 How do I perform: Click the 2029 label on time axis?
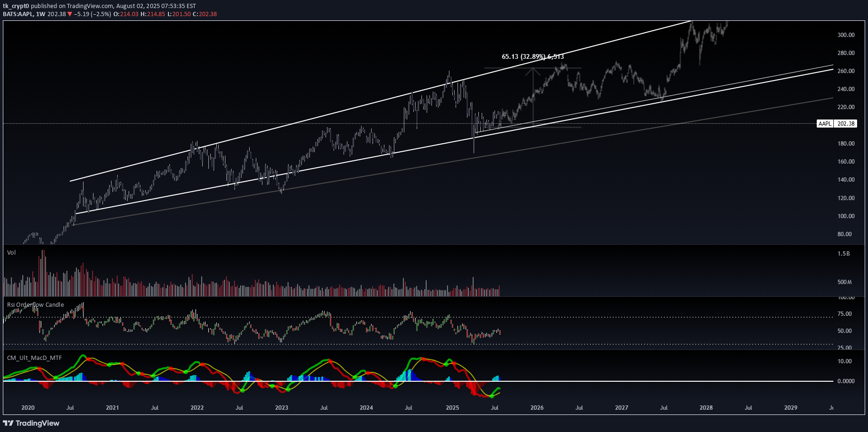click(791, 408)
